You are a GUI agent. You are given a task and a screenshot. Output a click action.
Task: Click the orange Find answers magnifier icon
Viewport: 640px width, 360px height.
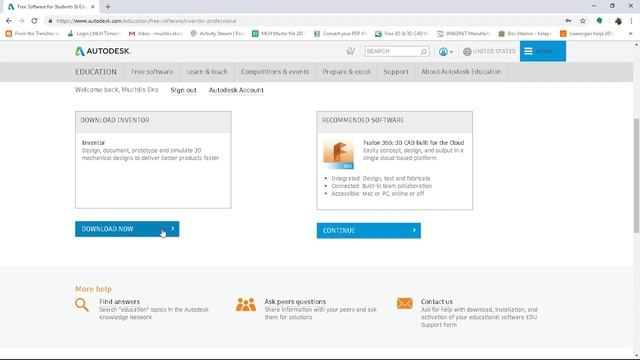pyautogui.click(x=82, y=305)
